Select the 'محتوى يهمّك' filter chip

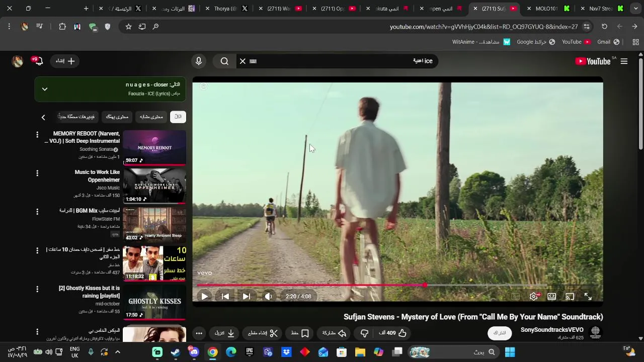[x=117, y=117]
